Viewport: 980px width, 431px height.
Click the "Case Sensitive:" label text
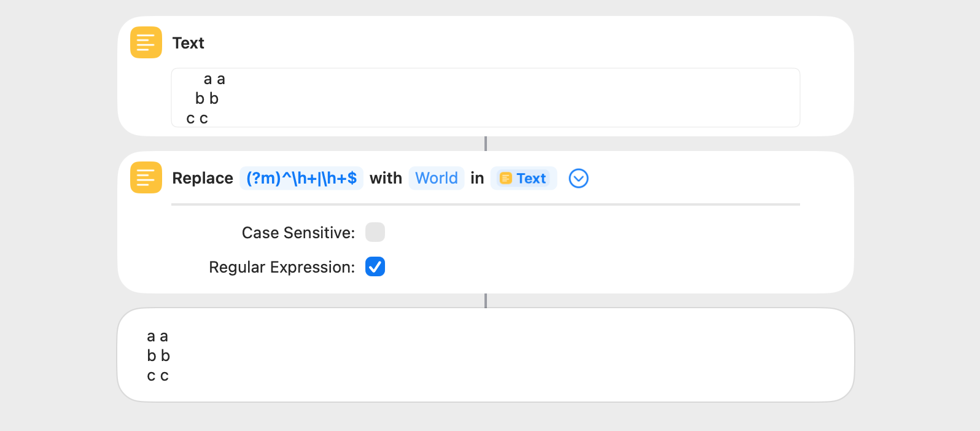click(298, 233)
